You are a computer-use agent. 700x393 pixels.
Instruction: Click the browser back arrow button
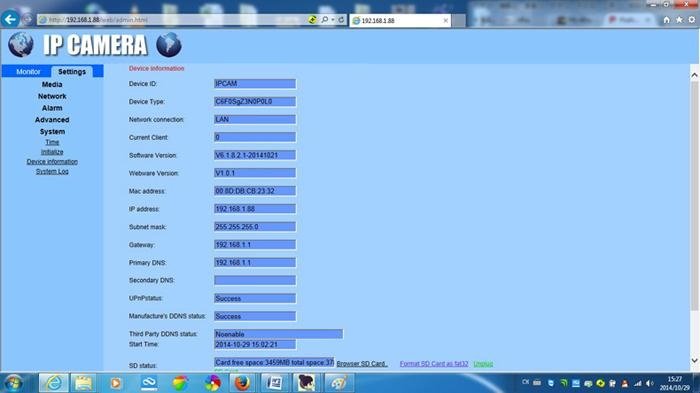coord(10,19)
